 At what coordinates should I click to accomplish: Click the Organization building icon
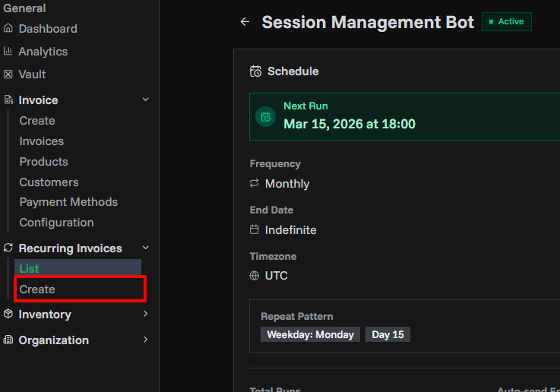8,340
